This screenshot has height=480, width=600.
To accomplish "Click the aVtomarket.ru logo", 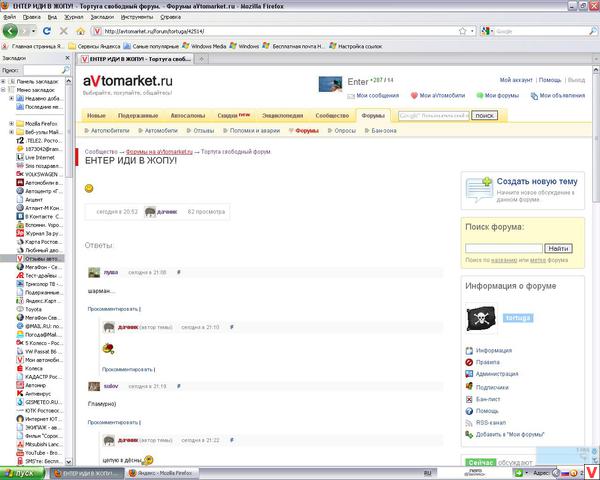I will coord(128,81).
